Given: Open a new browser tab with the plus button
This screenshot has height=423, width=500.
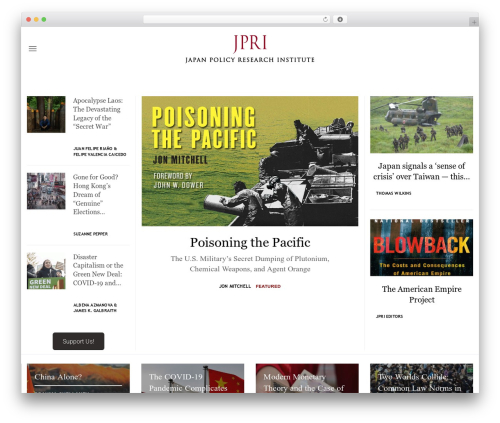Looking at the screenshot, I should tap(474, 22).
